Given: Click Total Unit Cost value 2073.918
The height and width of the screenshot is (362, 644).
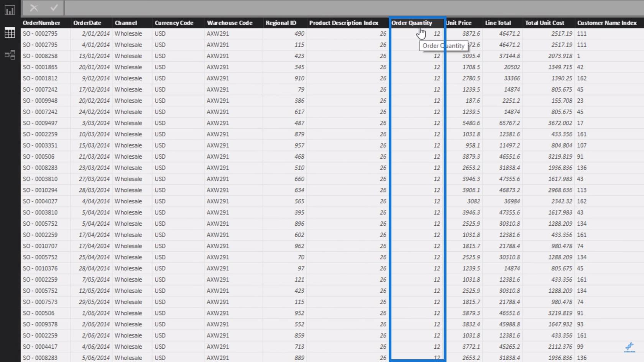Looking at the screenshot, I should [560, 56].
